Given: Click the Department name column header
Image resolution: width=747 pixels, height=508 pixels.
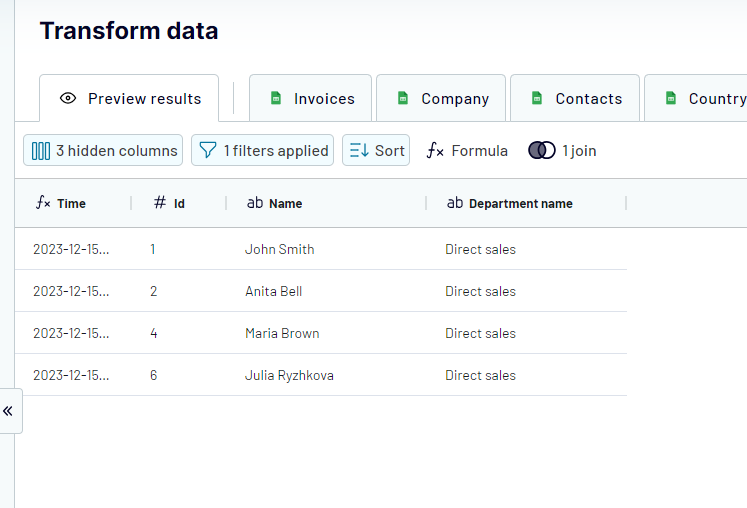Looking at the screenshot, I should [520, 203].
